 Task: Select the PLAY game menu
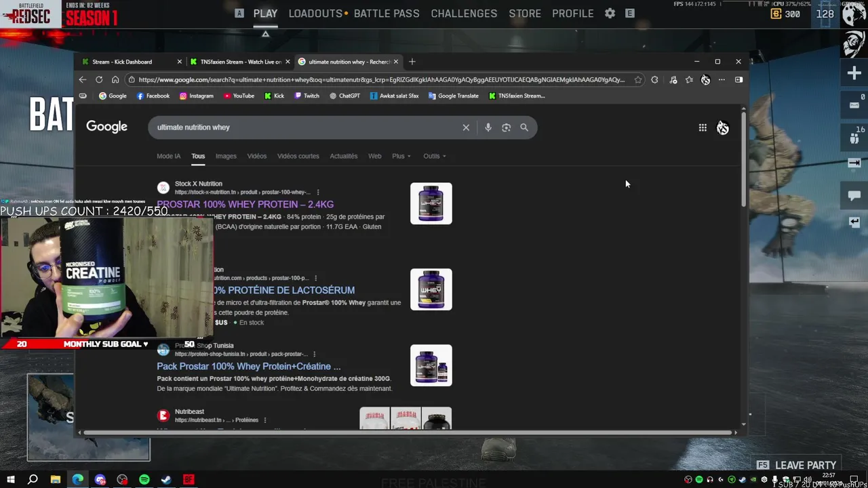pos(265,14)
